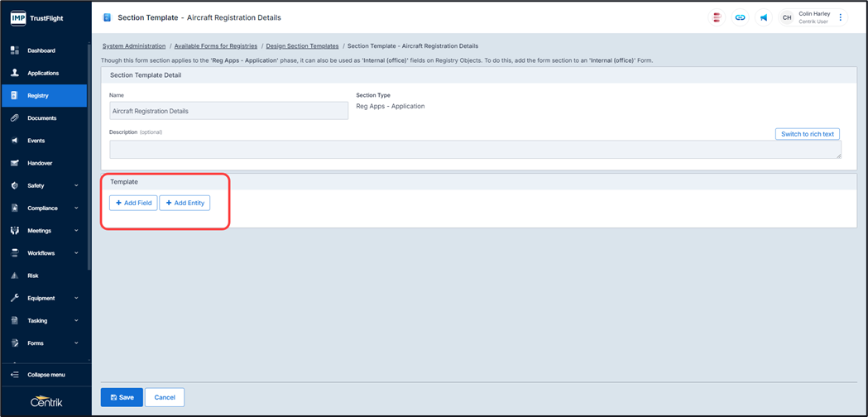This screenshot has height=417, width=868.
Task: Click the Section Template Detail heading
Action: (x=146, y=74)
